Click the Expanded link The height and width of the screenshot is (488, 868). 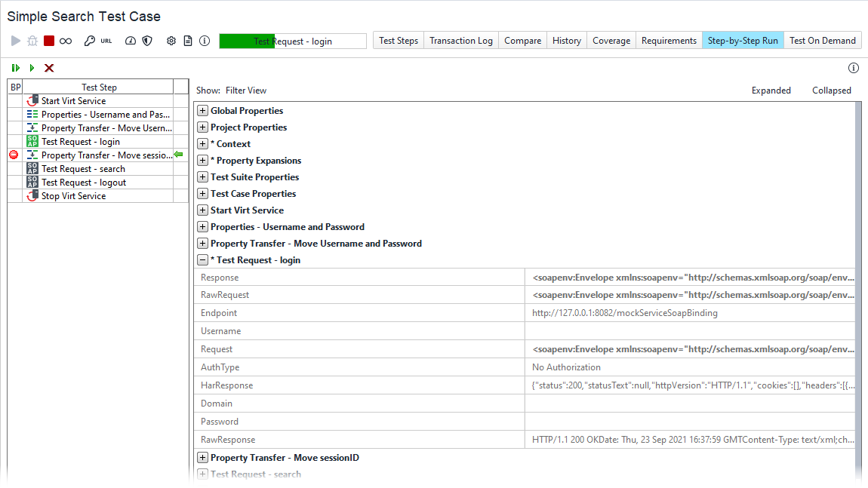771,90
